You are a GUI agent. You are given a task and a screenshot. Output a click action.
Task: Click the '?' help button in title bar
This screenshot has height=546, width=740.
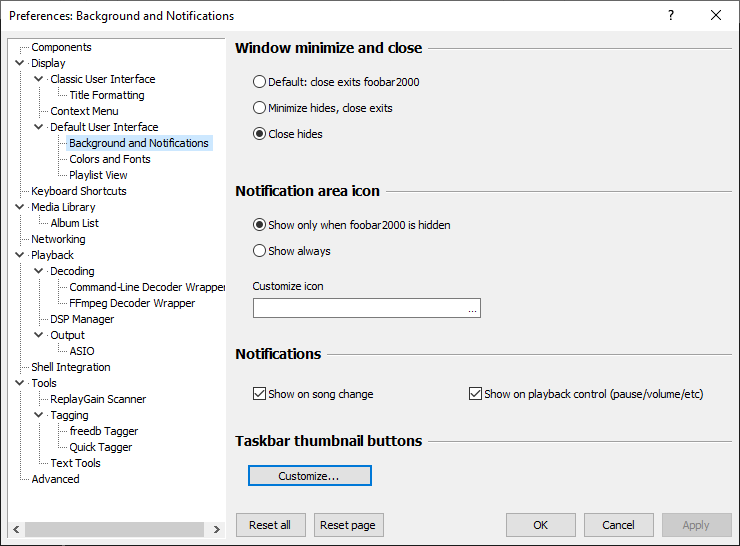[x=671, y=16]
